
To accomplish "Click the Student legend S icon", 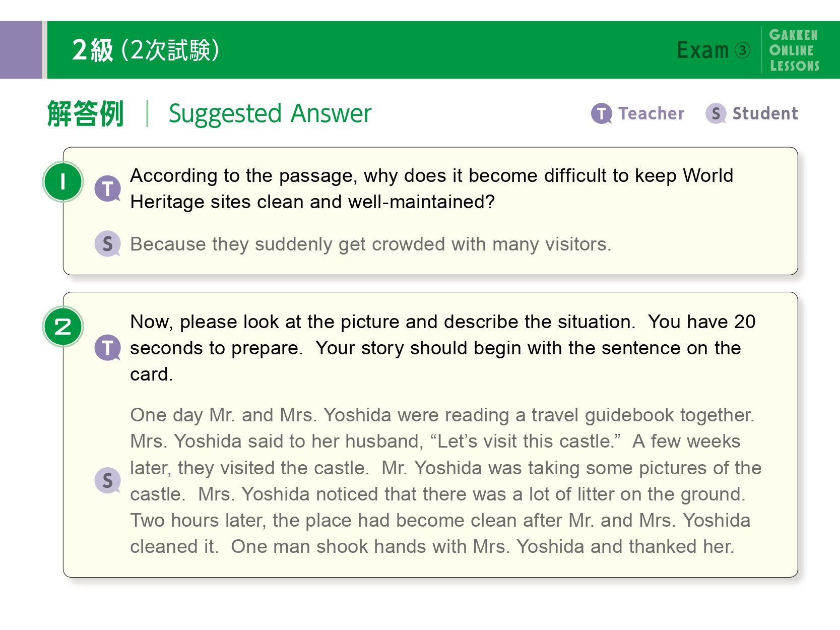I will tap(716, 113).
